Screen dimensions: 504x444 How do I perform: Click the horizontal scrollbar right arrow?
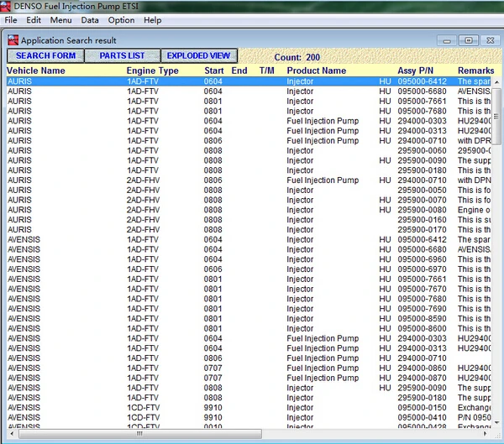pyautogui.click(x=486, y=434)
